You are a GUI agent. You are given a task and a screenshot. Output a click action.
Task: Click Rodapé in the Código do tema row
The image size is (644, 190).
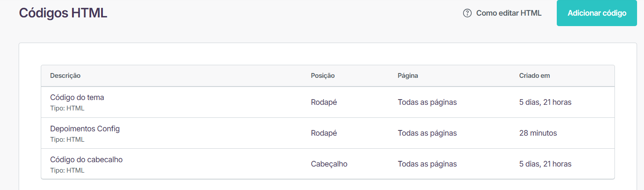324,102
